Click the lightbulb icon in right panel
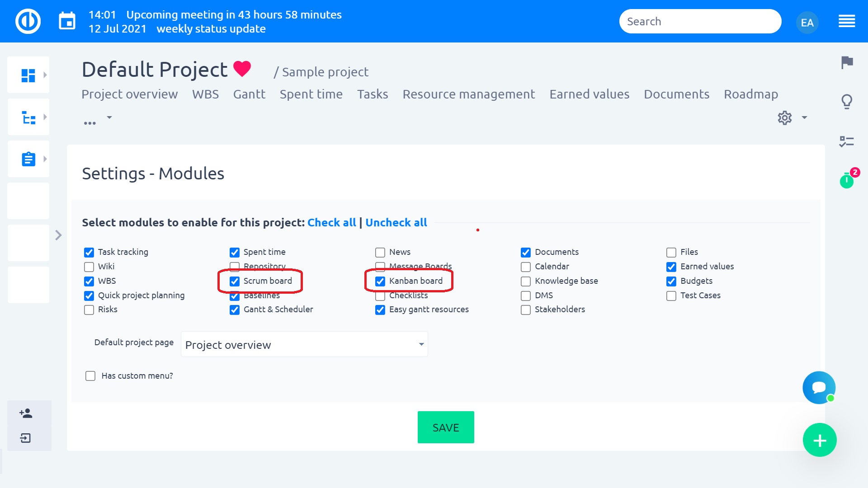This screenshot has height=488, width=868. pyautogui.click(x=847, y=102)
